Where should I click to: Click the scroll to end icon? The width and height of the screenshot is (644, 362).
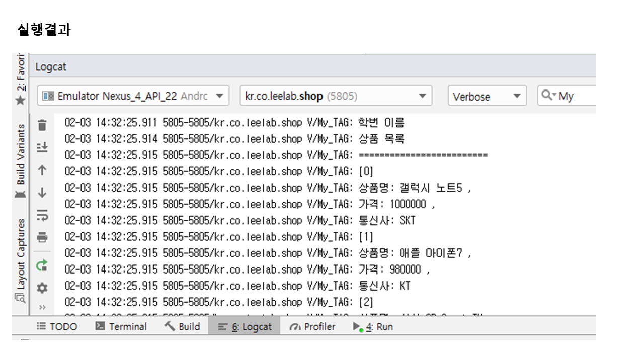tap(42, 147)
